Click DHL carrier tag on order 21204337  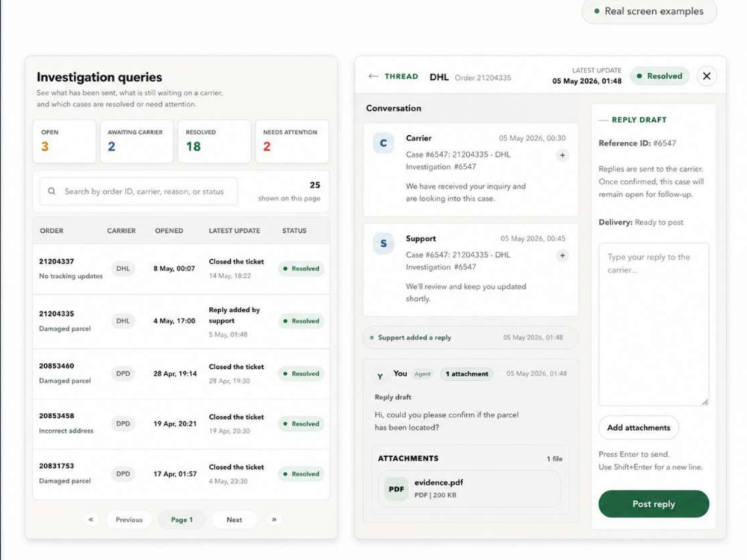point(123,269)
